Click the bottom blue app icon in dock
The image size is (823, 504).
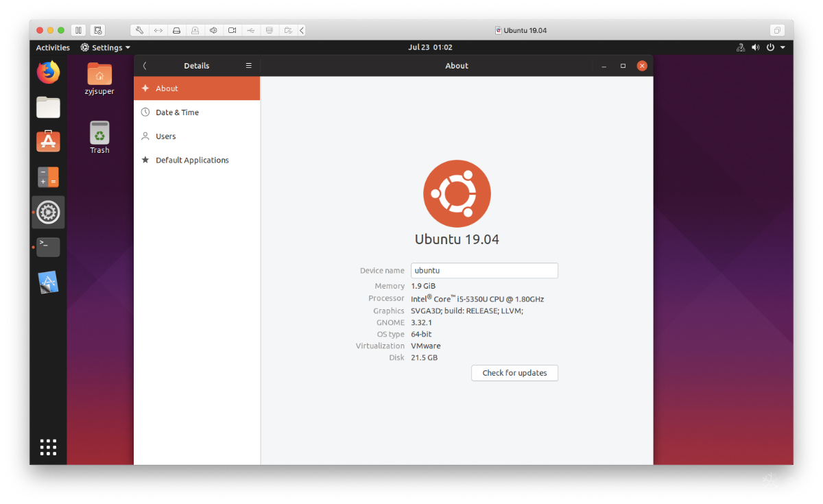pos(48,283)
